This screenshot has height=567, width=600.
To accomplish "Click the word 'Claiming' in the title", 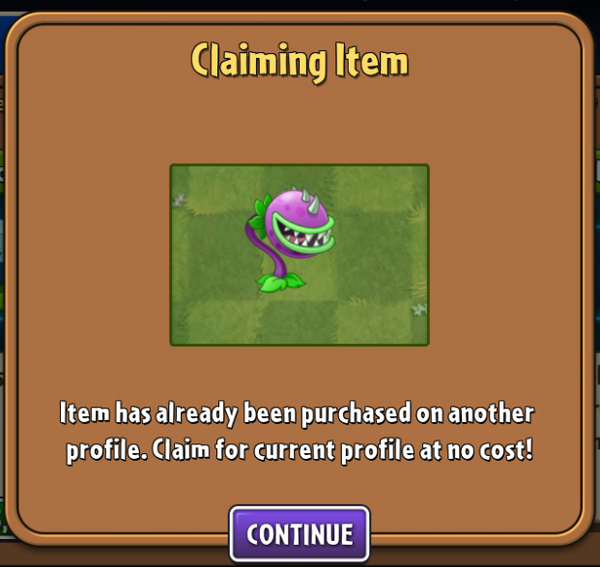I will point(259,62).
